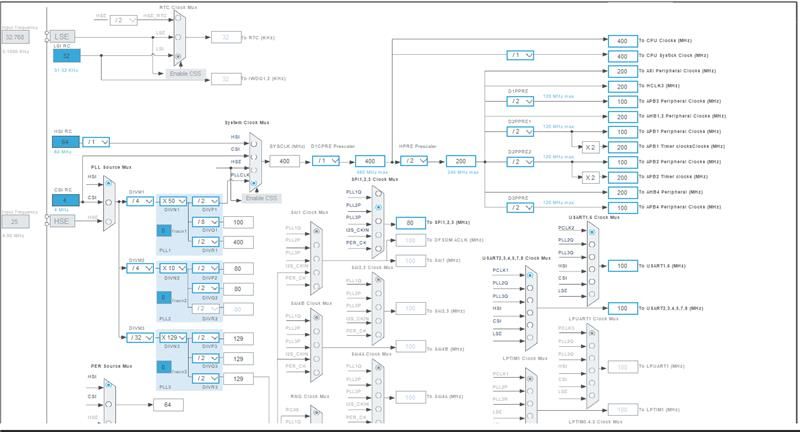Select HSI in PLL Source Mux
800x432 pixels.
108,183
